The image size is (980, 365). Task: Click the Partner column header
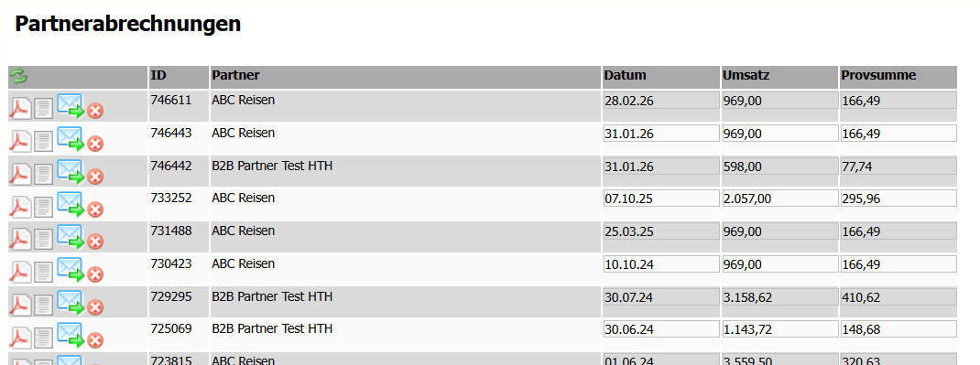tap(405, 77)
